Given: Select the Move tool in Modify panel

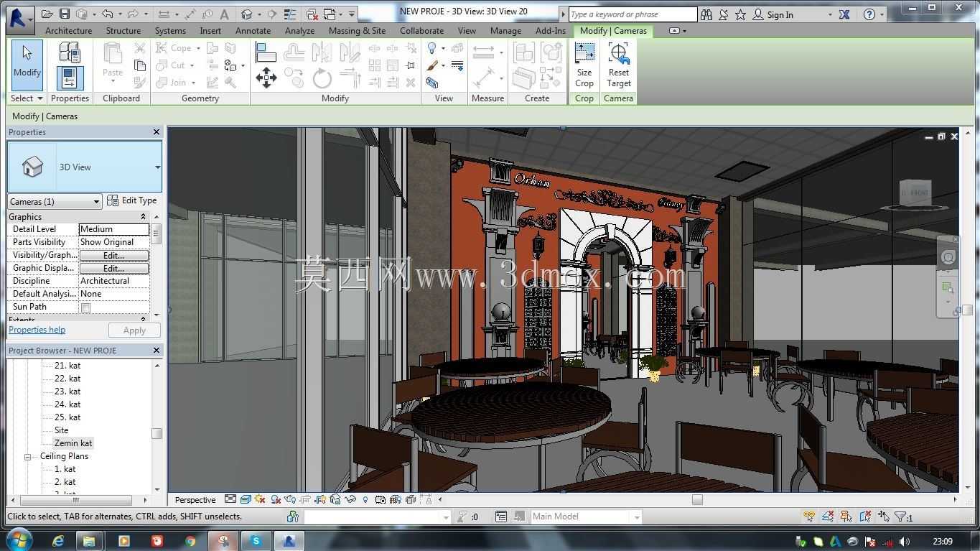Looking at the screenshot, I should (x=266, y=78).
